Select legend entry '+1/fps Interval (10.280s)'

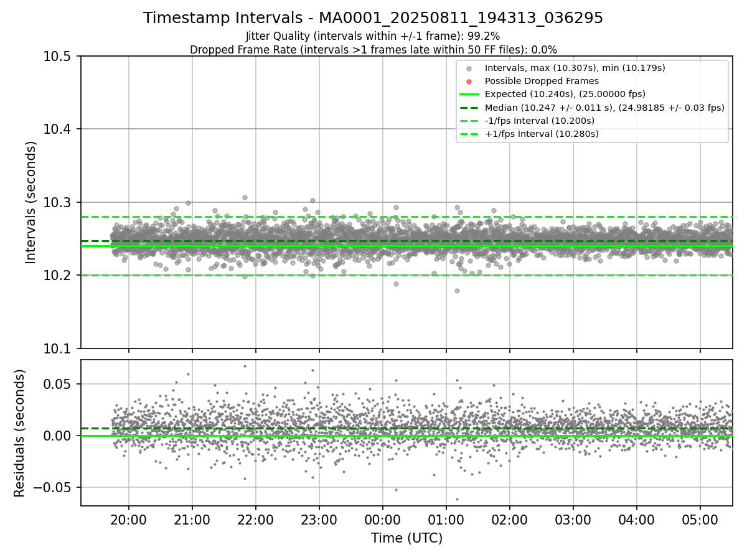[542, 133]
